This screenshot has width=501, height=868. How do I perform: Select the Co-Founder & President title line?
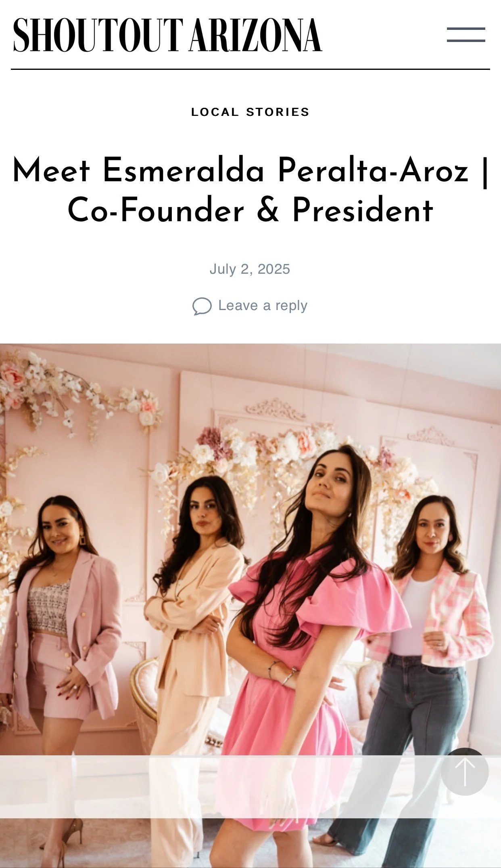coord(250,210)
